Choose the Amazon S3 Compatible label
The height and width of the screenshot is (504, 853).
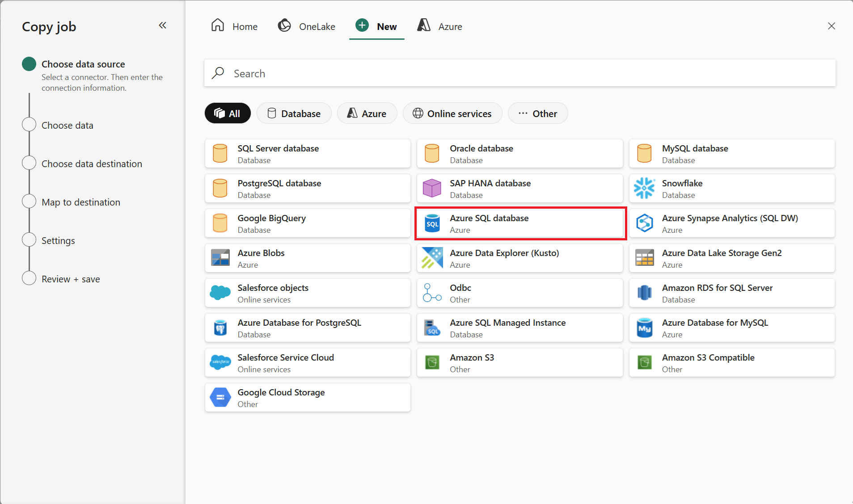(708, 357)
